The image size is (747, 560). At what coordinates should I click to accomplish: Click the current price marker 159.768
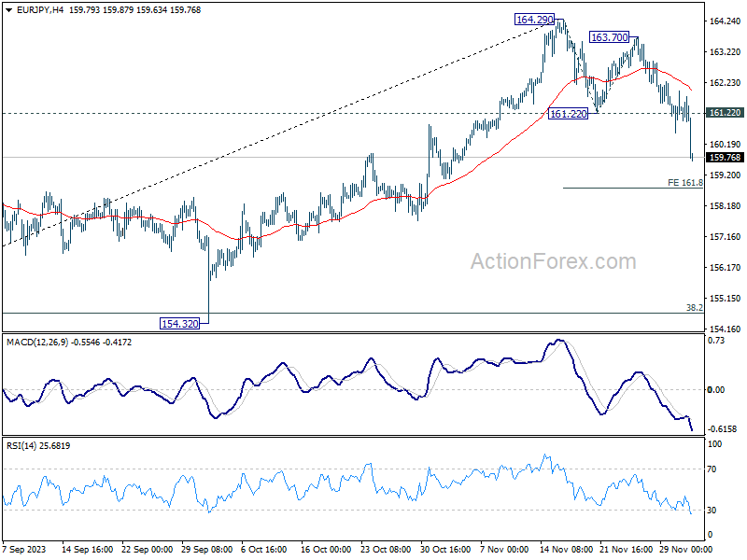(726, 158)
